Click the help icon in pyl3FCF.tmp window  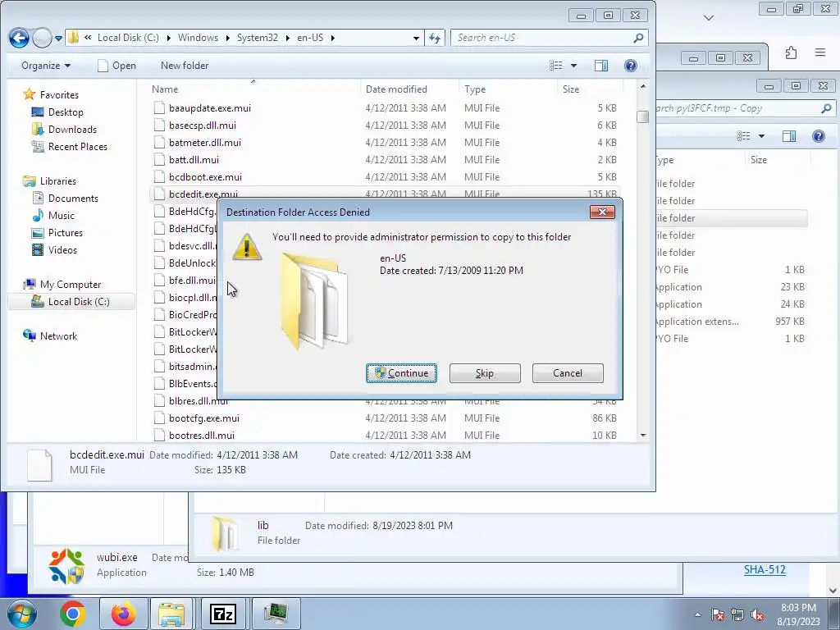click(819, 136)
